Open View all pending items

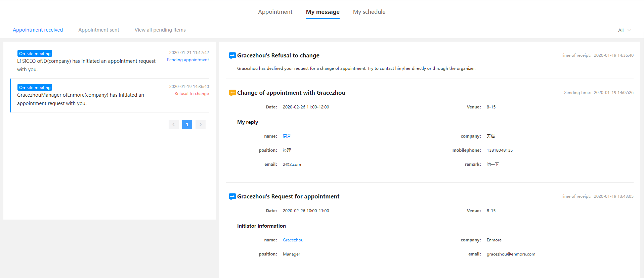click(x=160, y=30)
